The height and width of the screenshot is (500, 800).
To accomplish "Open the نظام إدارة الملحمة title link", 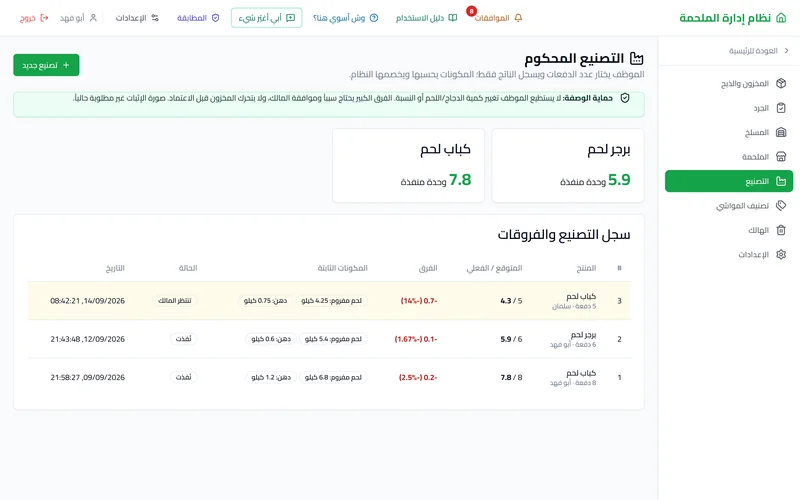I will [725, 18].
